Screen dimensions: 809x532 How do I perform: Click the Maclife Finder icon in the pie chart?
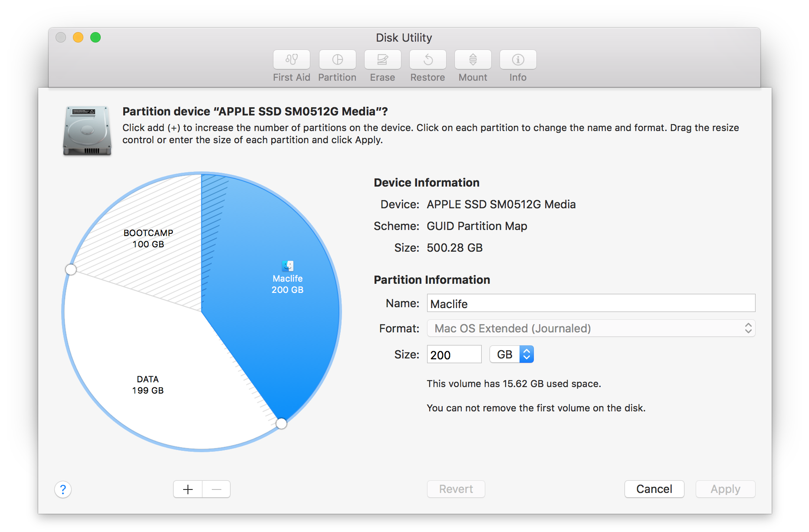coord(287,265)
